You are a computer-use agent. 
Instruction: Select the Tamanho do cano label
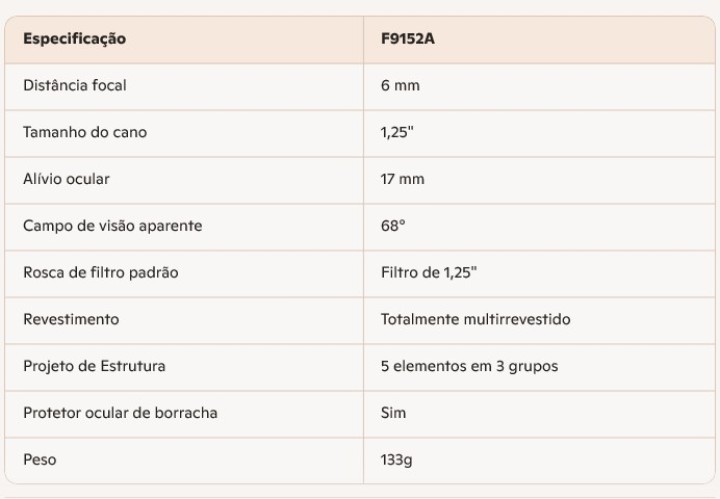[85, 132]
